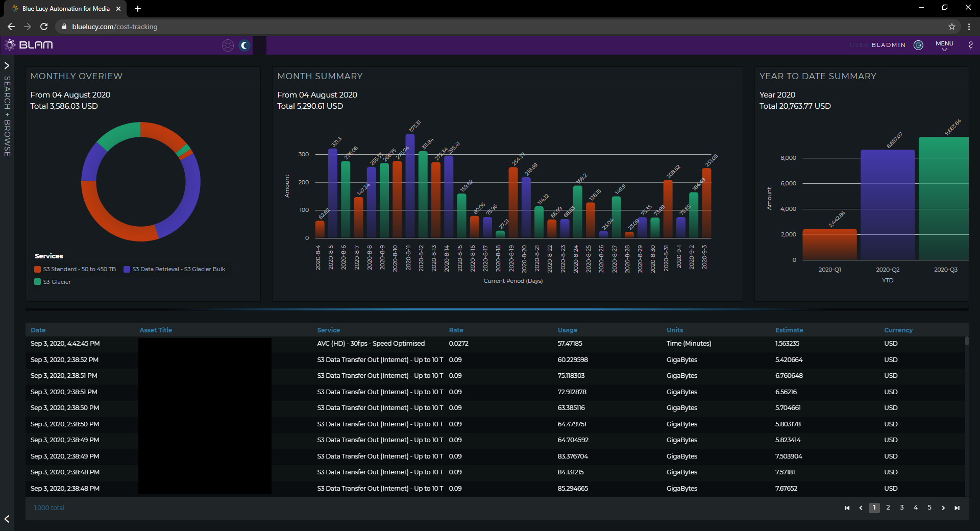Screen dimensions: 980x531
Task: Open help via the question mark icon
Action: 970,45
